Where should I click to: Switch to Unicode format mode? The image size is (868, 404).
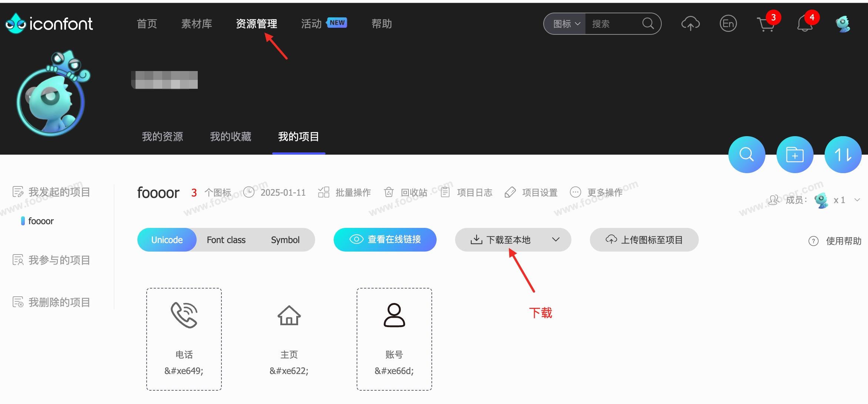(x=167, y=240)
